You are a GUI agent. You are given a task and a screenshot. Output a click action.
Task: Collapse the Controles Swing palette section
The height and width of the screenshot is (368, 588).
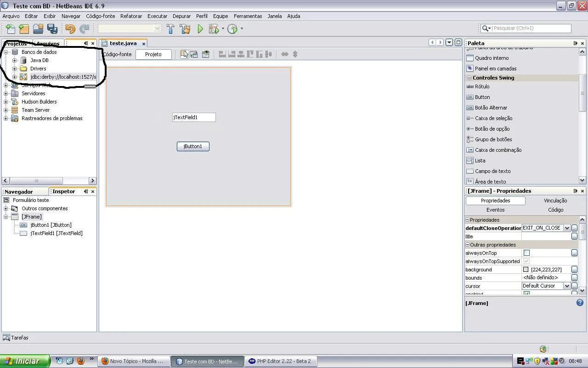(x=469, y=78)
